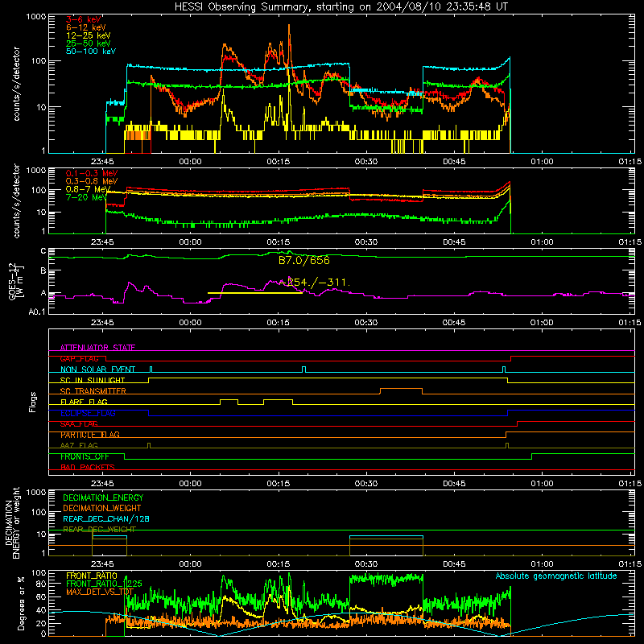Click the FRONT_RATIO legend label
This screenshot has width=644, height=644.
92,576
